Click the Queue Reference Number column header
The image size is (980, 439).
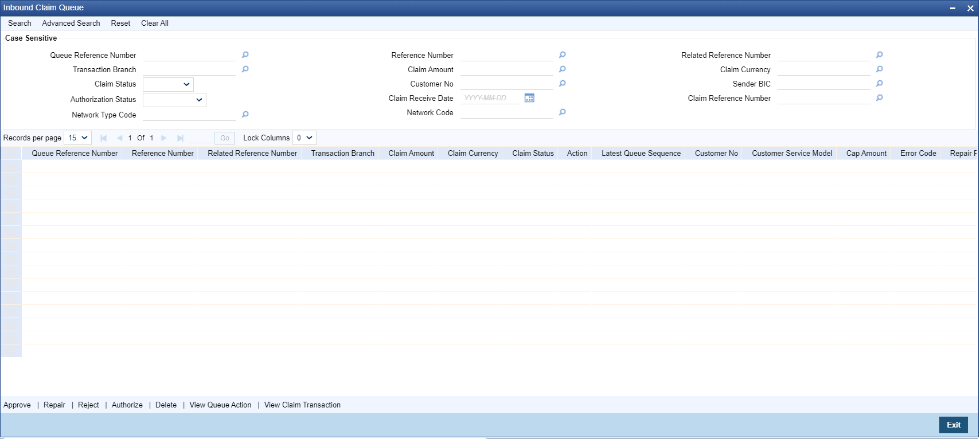(75, 154)
